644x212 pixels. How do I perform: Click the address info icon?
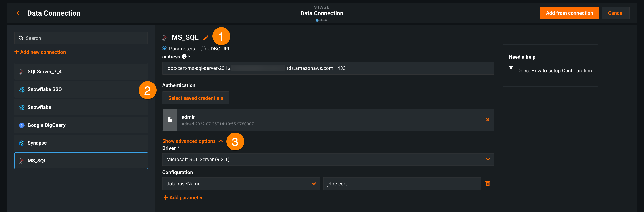point(184,57)
